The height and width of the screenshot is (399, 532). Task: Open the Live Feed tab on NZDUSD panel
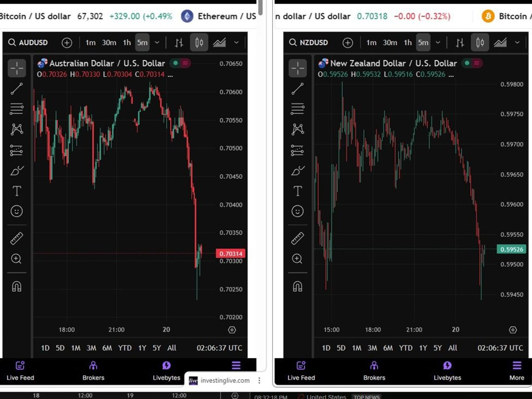tap(301, 371)
